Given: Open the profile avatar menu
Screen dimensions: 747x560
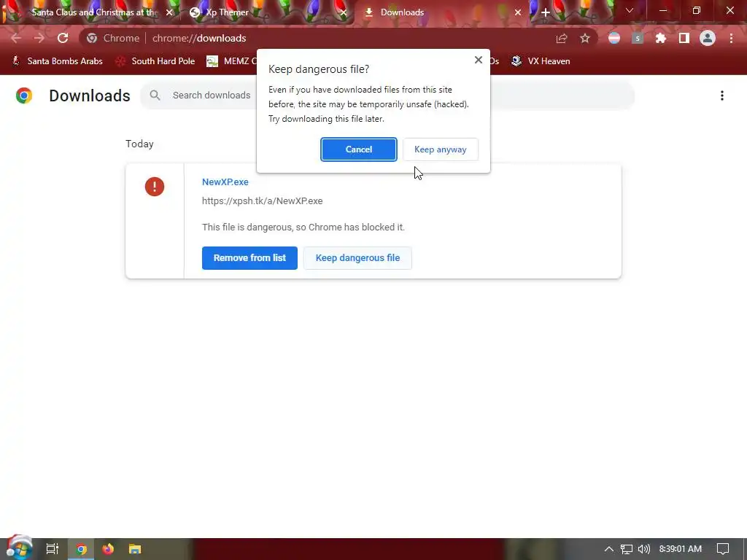Looking at the screenshot, I should (708, 38).
